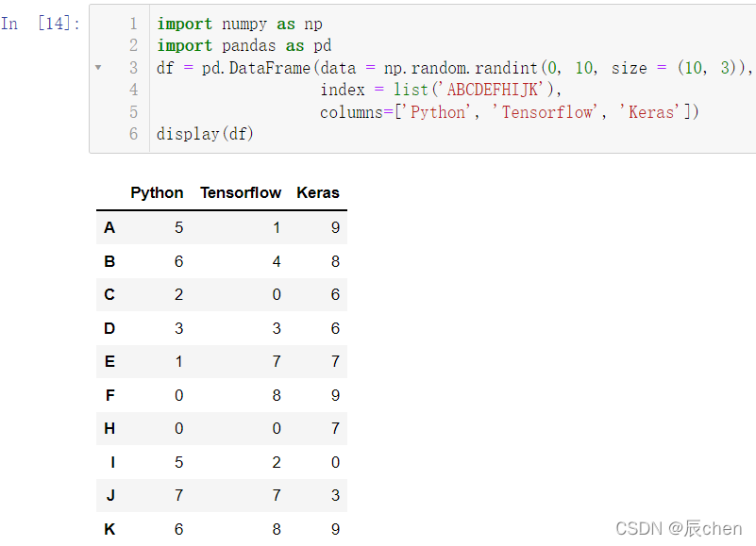This screenshot has width=756, height=546.
Task: Click line number 6 in gutter
Action: click(x=134, y=134)
